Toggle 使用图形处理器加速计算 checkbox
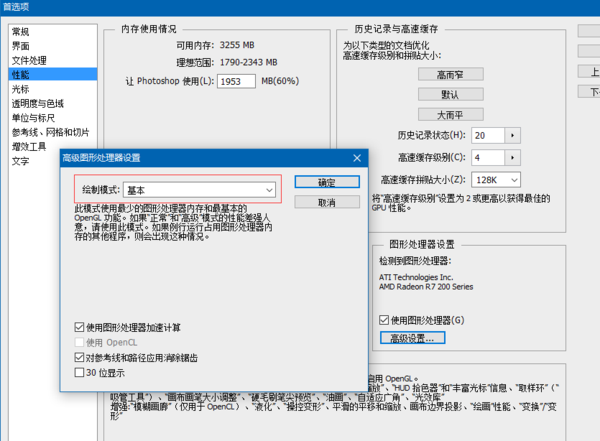The image size is (600, 441). point(79,327)
